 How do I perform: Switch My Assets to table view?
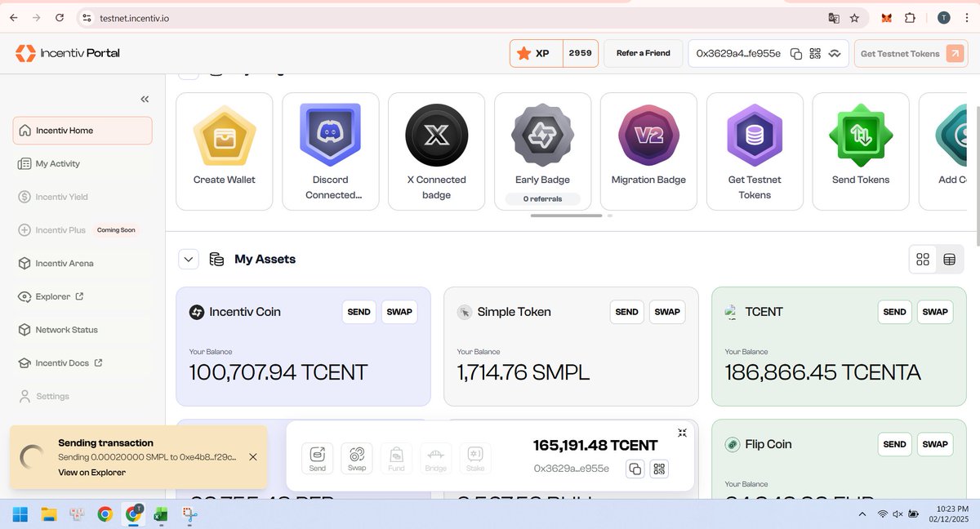click(x=949, y=259)
